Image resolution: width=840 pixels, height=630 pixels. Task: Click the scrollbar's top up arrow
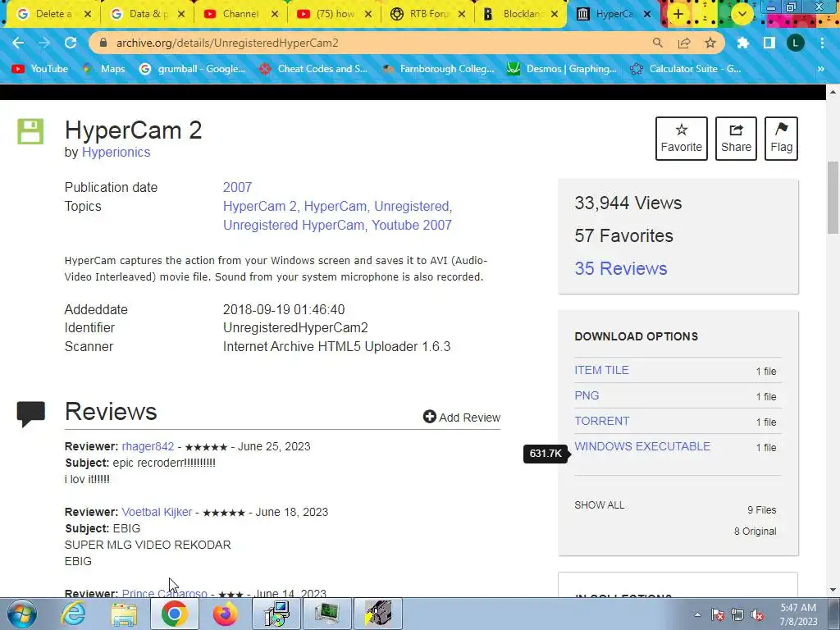[x=833, y=92]
